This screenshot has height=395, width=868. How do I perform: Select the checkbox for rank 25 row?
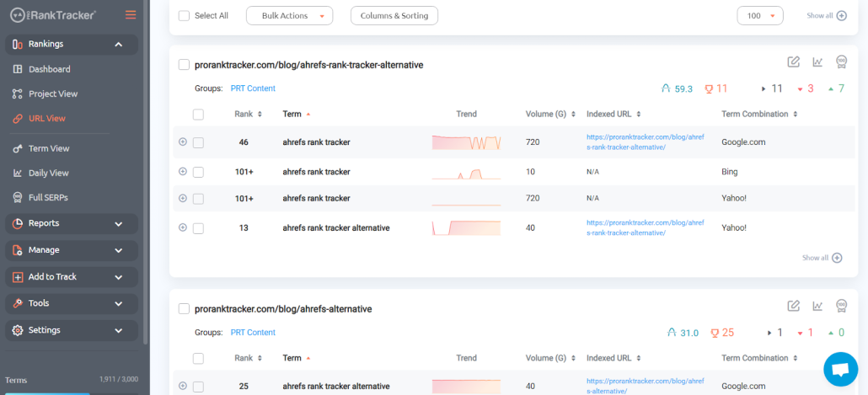point(198,387)
